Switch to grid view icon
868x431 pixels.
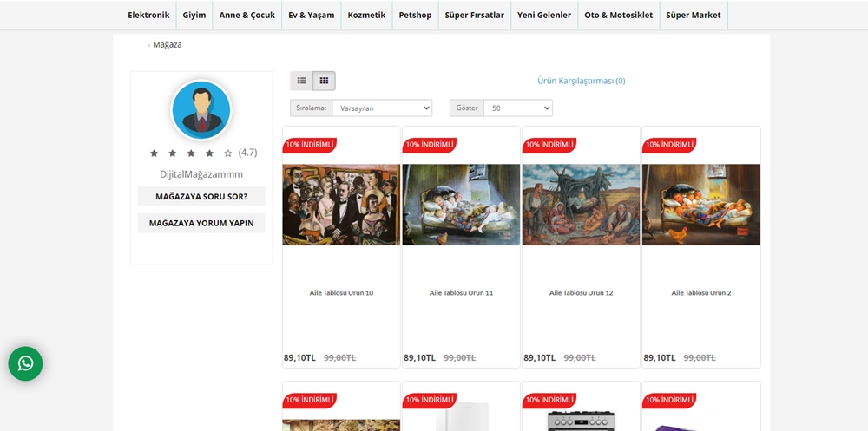coord(325,81)
